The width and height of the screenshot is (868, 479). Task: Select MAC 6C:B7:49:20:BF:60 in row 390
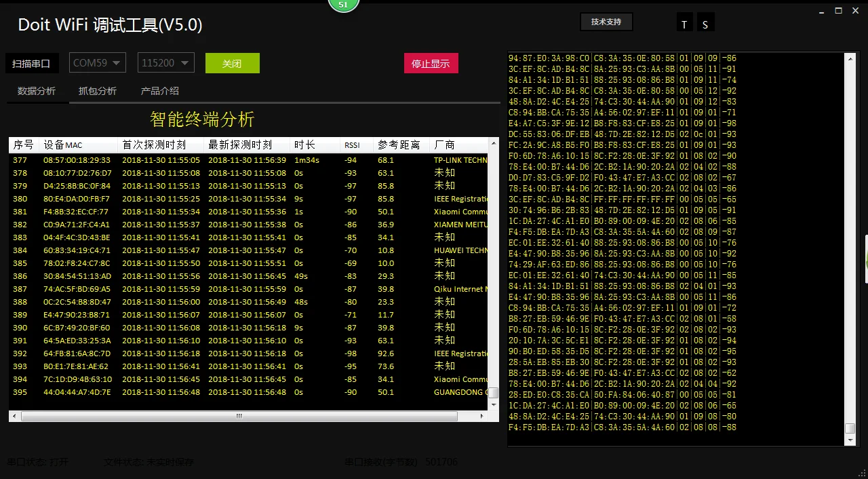pyautogui.click(x=77, y=328)
